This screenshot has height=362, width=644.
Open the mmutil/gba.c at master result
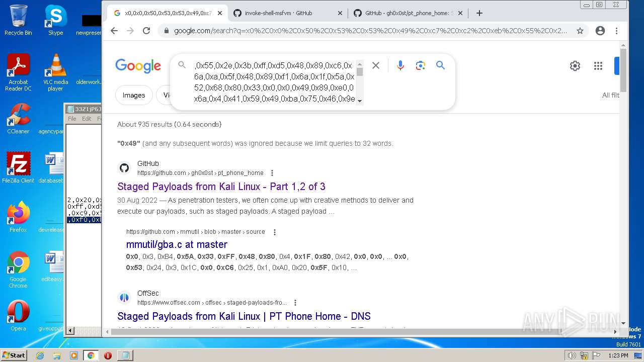pyautogui.click(x=177, y=244)
